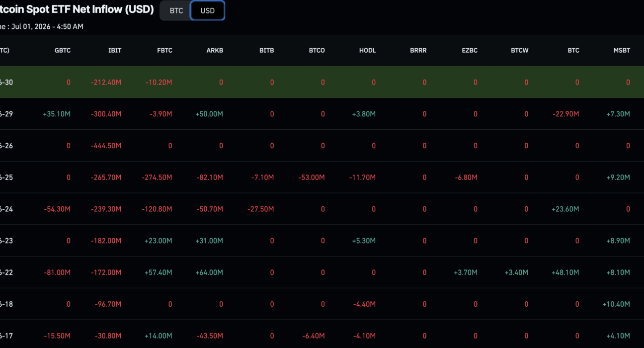644x348 pixels.
Task: Click the BTCW column header
Action: [x=519, y=50]
